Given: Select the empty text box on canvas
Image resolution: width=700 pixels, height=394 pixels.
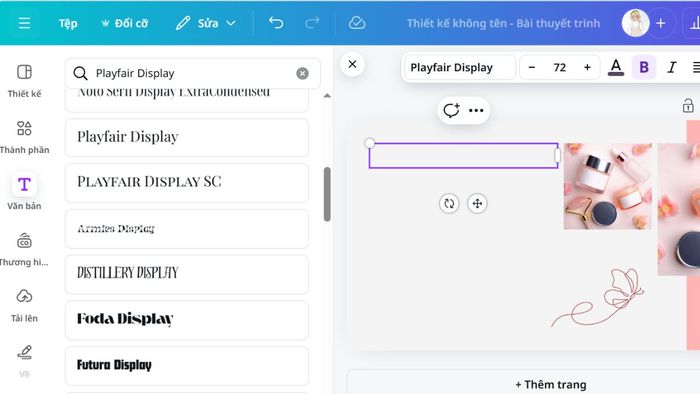Looking at the screenshot, I should click(463, 156).
